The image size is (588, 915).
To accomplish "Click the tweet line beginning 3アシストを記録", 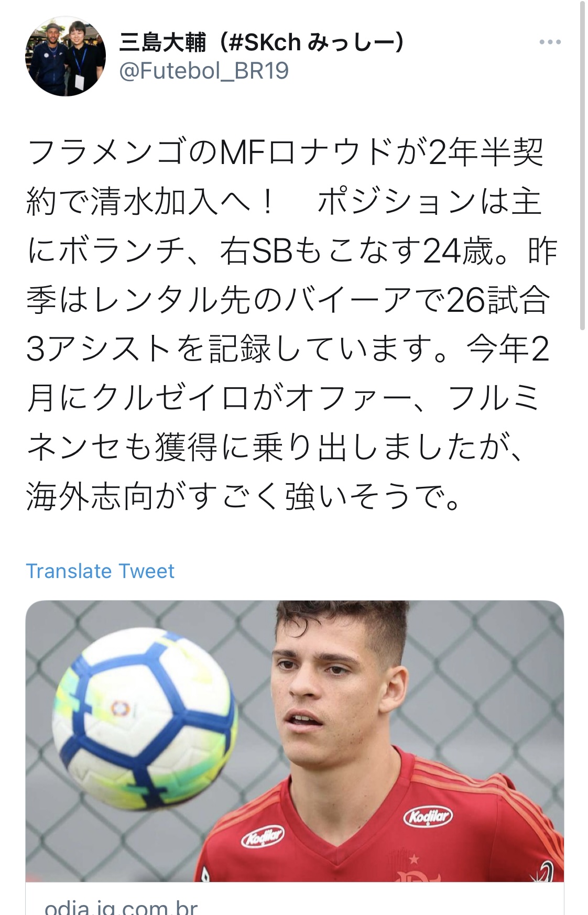I will [287, 349].
